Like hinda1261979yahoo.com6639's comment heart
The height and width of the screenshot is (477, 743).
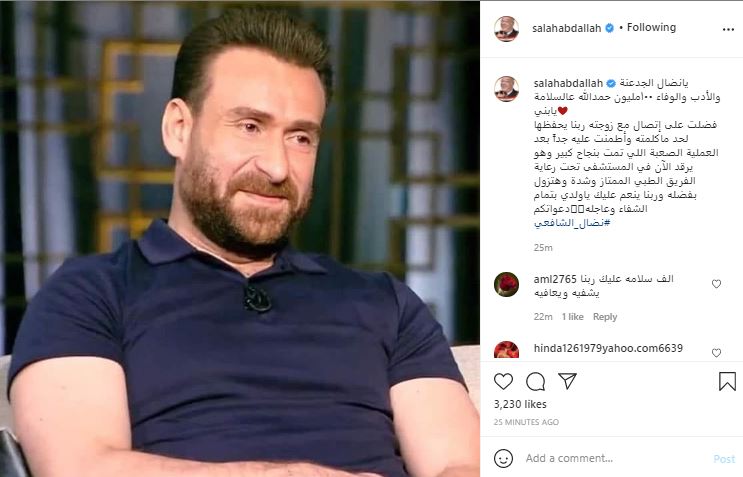[x=716, y=352]
